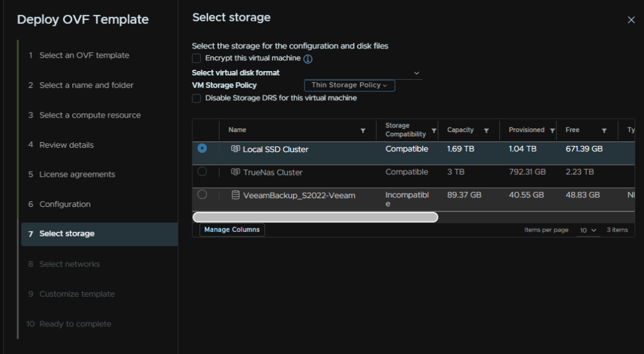Click the Free column filter icon
Screen dimensions: 644x354
(x=604, y=131)
